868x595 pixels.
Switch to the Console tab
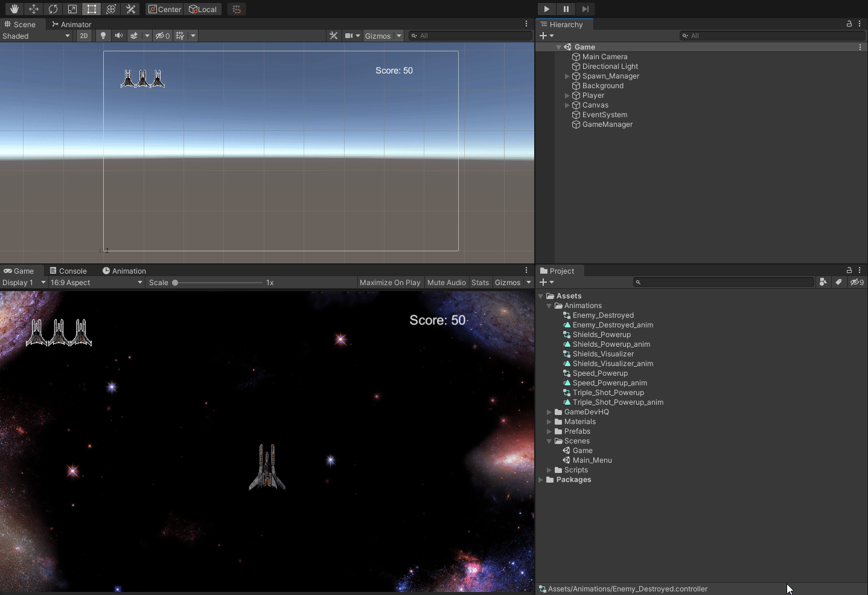tap(69, 271)
